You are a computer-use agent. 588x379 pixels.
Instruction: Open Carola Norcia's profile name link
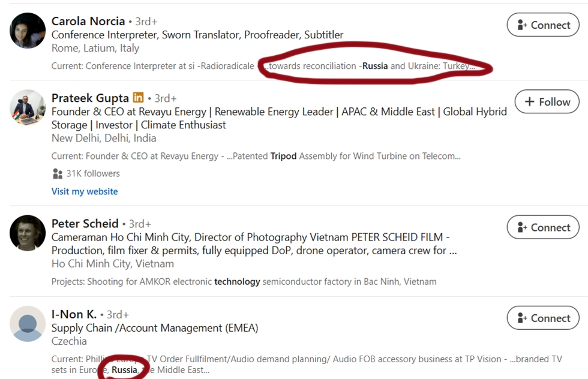(x=88, y=22)
